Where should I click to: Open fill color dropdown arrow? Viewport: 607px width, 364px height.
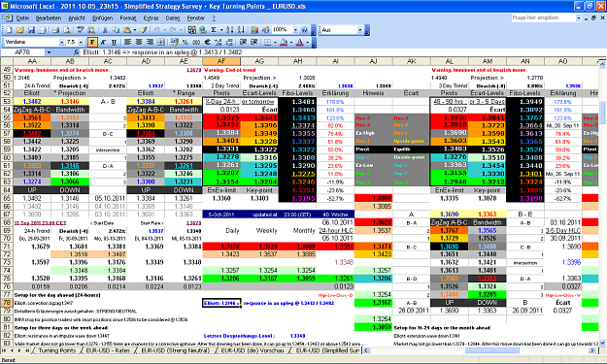click(x=291, y=42)
